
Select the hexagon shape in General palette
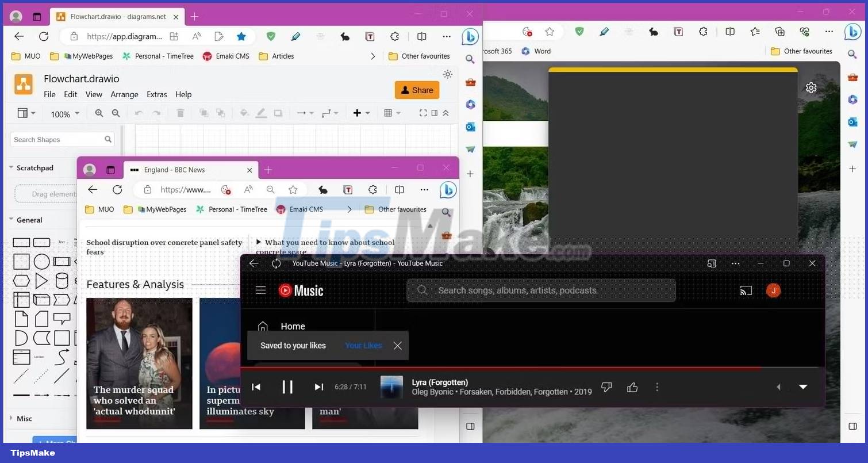[21, 281]
